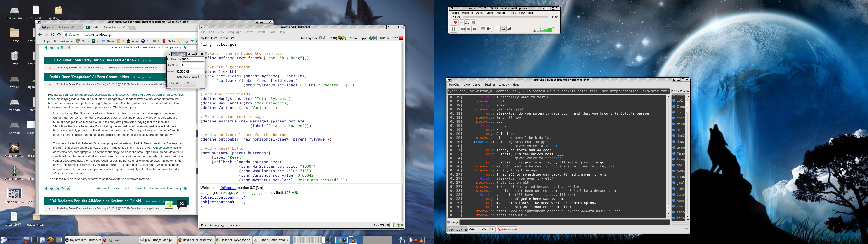Click 'counted as nonconsensual pornography' link
Viewport: 868px width, 244px height.
(x=85, y=108)
